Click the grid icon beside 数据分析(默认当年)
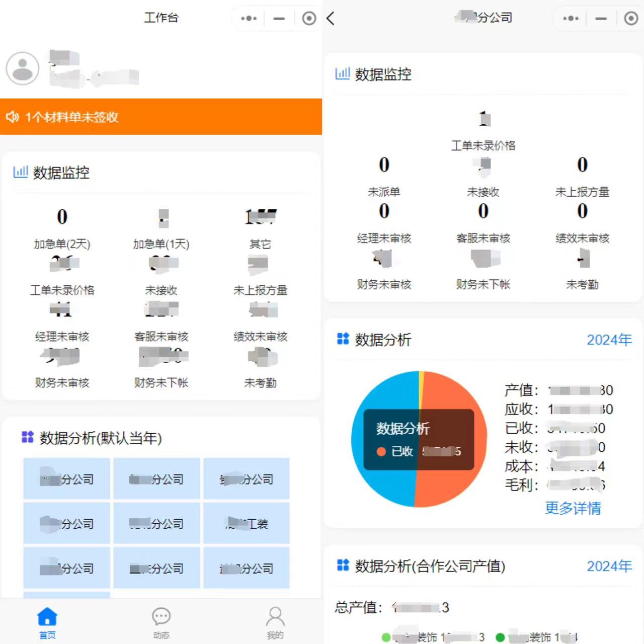Viewport: 644px width, 644px height. [27, 437]
